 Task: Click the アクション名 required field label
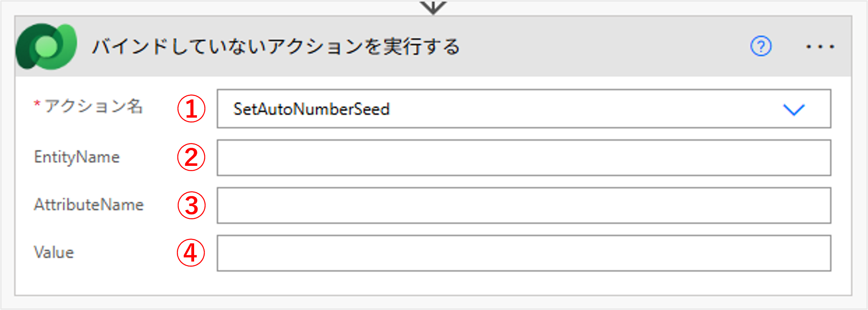coord(93,106)
